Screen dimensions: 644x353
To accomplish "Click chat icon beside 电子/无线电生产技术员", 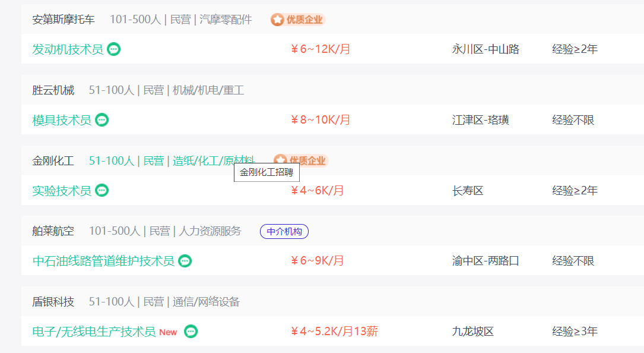I will pyautogui.click(x=191, y=332).
